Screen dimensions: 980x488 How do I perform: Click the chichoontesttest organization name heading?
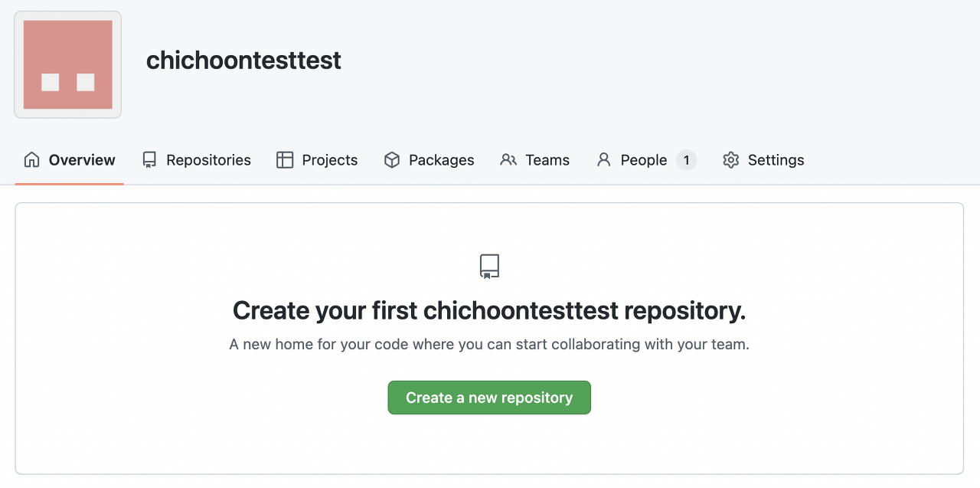(243, 60)
